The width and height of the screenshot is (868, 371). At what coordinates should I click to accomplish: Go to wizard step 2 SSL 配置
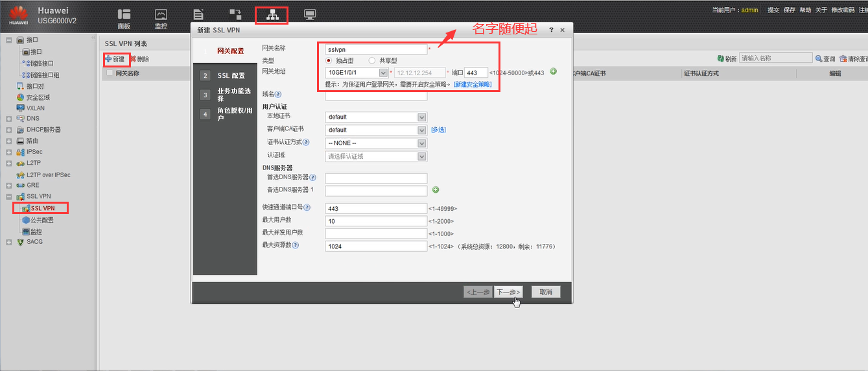[225, 76]
